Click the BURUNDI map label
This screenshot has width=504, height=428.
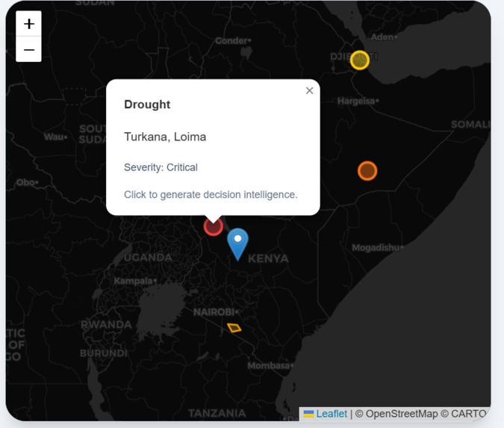104,353
